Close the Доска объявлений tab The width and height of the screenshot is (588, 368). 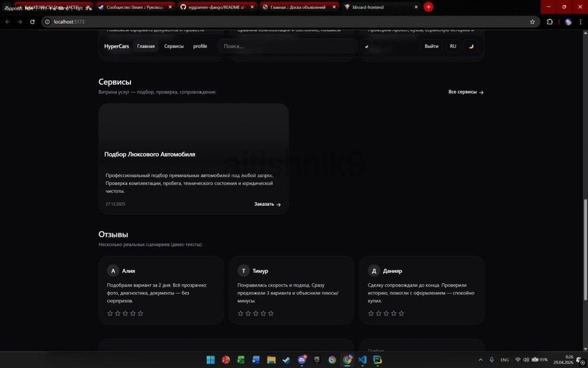(334, 7)
